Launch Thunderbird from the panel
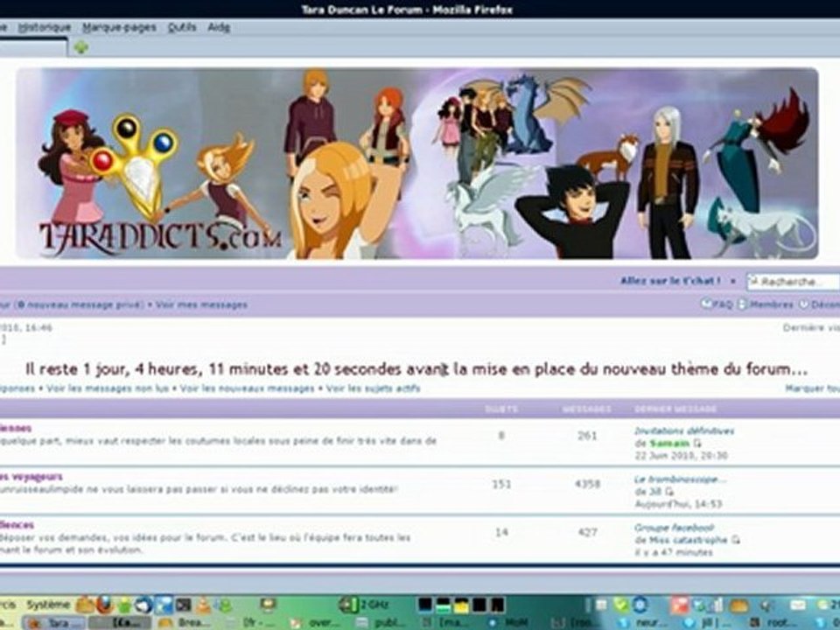The height and width of the screenshot is (630, 840). pos(143,605)
